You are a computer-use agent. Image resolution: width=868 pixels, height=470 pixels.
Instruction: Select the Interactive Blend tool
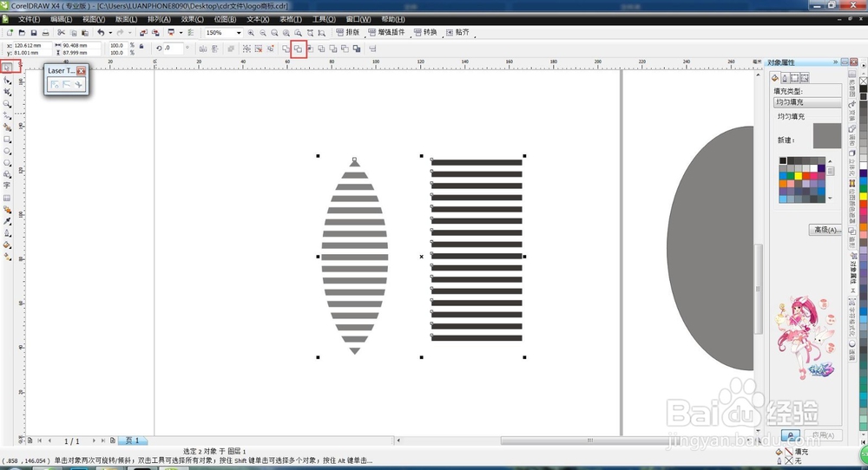click(x=7, y=210)
